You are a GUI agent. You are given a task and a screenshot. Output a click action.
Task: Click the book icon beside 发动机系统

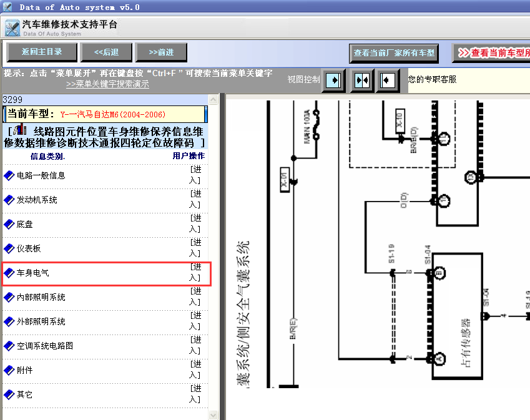point(9,200)
